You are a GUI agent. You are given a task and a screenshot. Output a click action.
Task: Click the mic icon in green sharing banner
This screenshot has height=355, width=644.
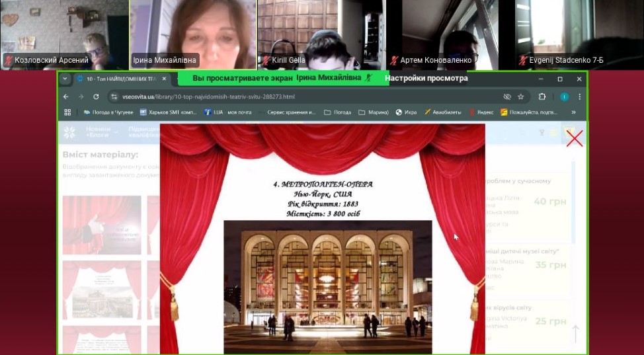[x=368, y=77]
